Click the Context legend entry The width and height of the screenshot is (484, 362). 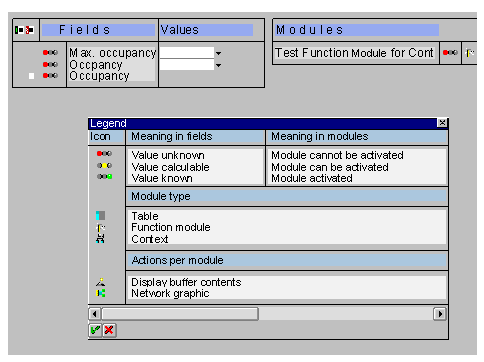coord(150,239)
